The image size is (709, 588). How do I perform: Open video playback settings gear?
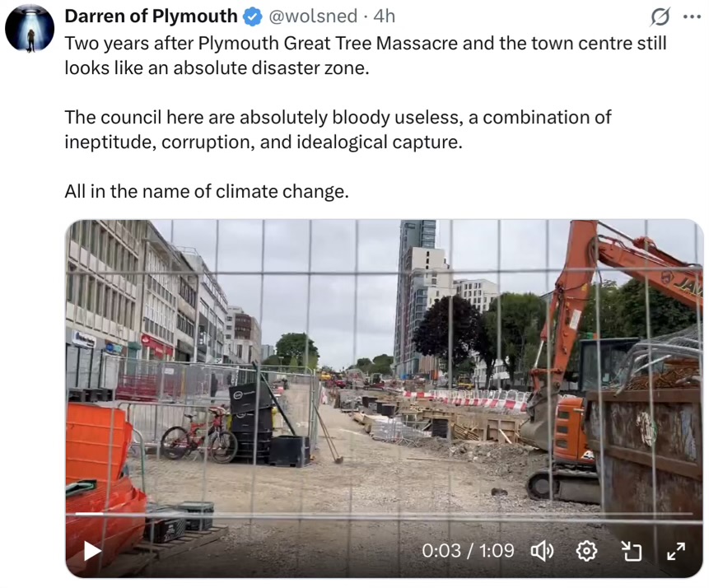(586, 551)
